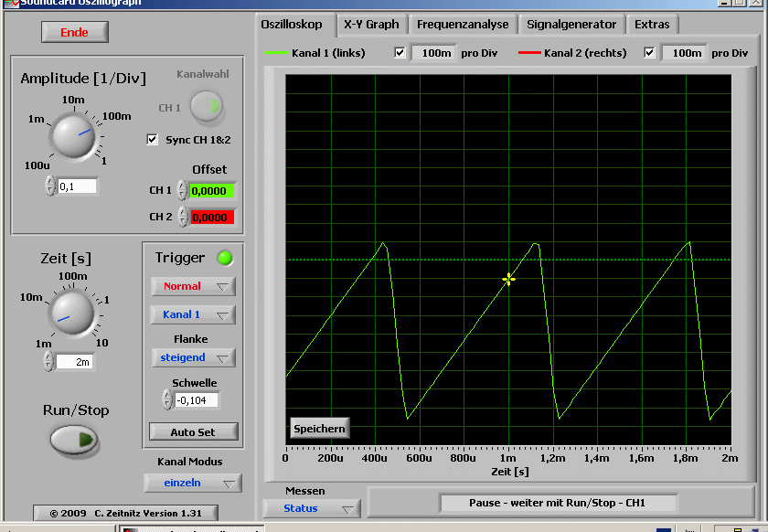Click the Amplitude value stepper arrows
This screenshot has width=768, height=532.
click(50, 186)
